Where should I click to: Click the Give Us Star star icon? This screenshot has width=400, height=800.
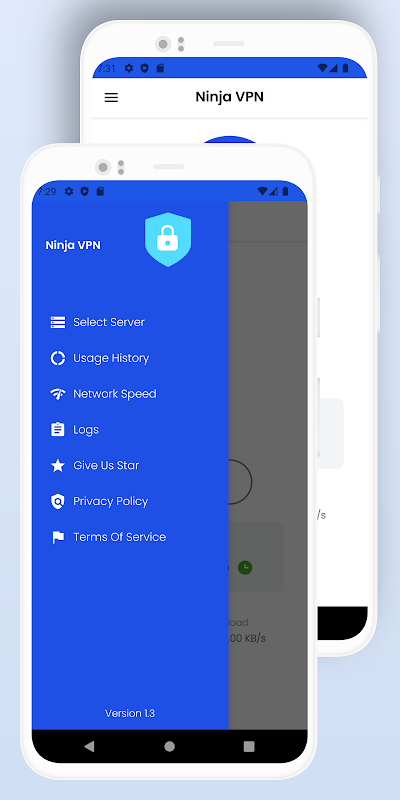click(58, 465)
